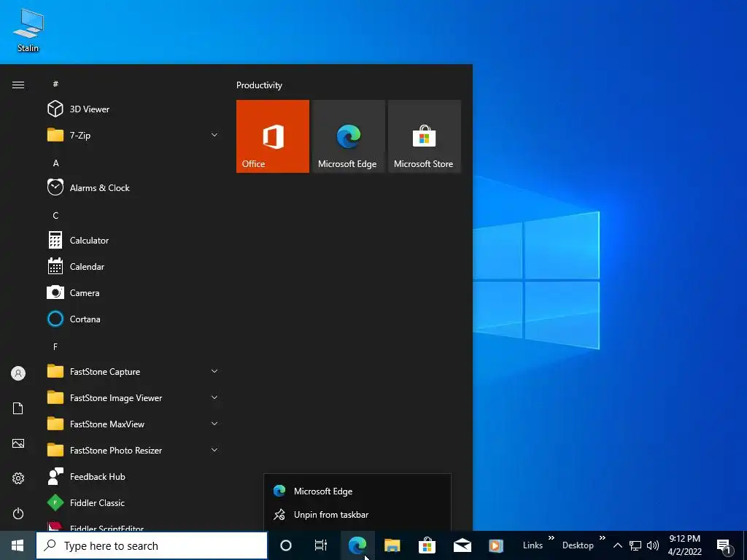Expand the Desktop toolbar chevron

[602, 538]
